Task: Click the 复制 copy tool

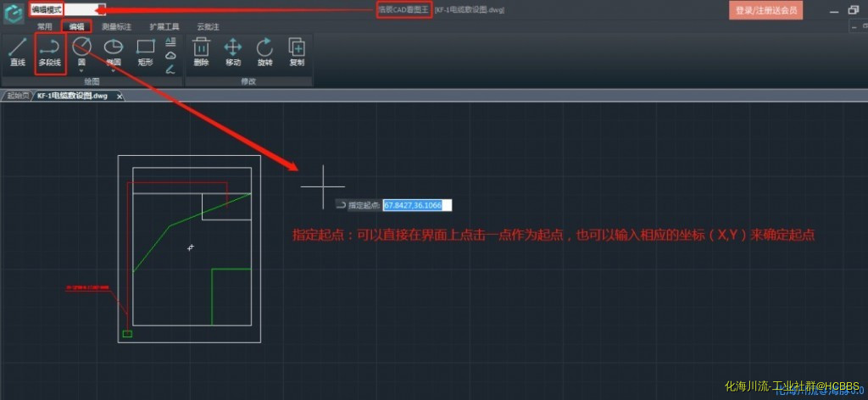Action: click(x=297, y=51)
